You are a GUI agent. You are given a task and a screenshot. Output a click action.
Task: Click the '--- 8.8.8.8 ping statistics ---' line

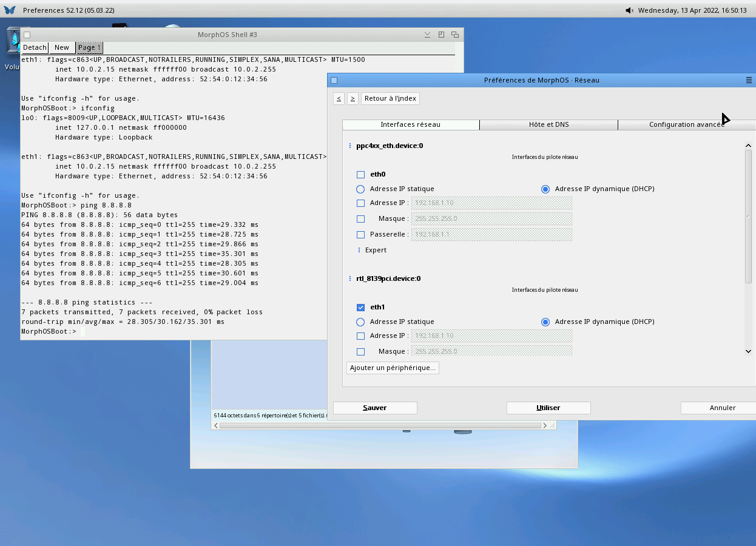click(x=87, y=302)
